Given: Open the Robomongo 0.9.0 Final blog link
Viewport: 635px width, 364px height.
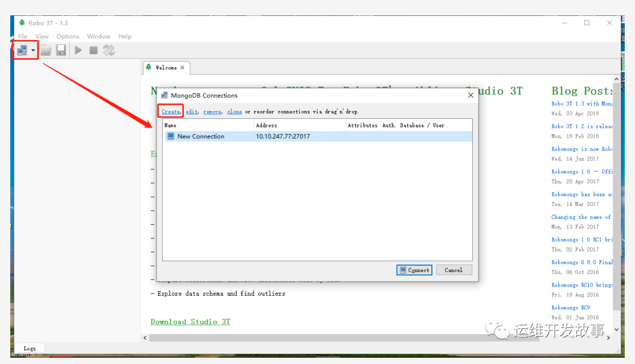Looking at the screenshot, I should pyautogui.click(x=582, y=262).
